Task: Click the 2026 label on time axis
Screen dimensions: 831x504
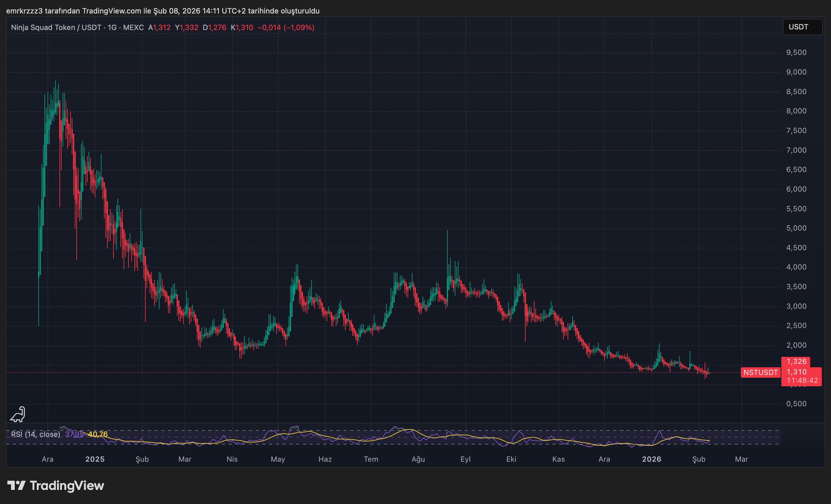Action: click(x=651, y=459)
